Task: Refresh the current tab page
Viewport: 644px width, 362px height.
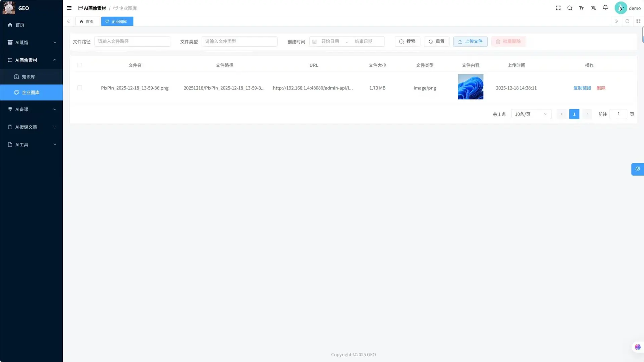Action: pos(627,21)
